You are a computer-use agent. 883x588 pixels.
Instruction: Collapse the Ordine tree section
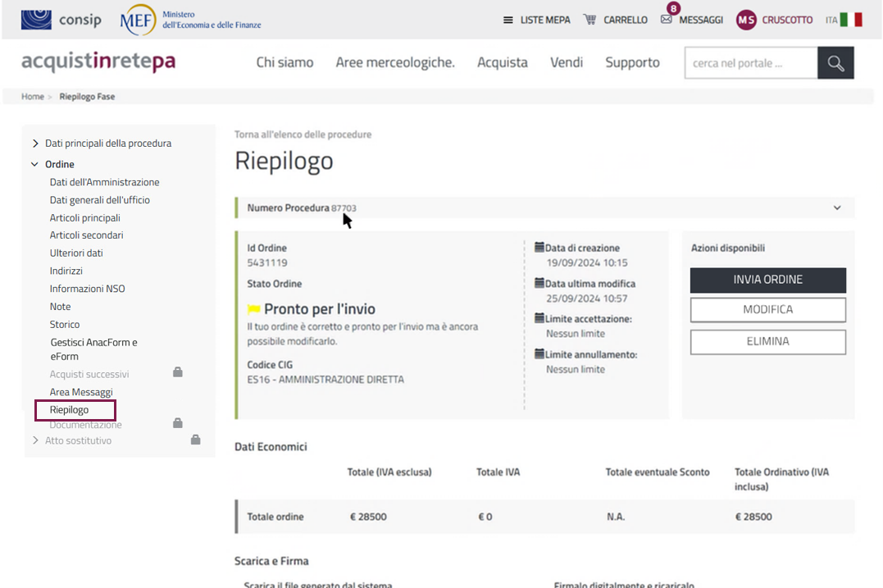[34, 164]
